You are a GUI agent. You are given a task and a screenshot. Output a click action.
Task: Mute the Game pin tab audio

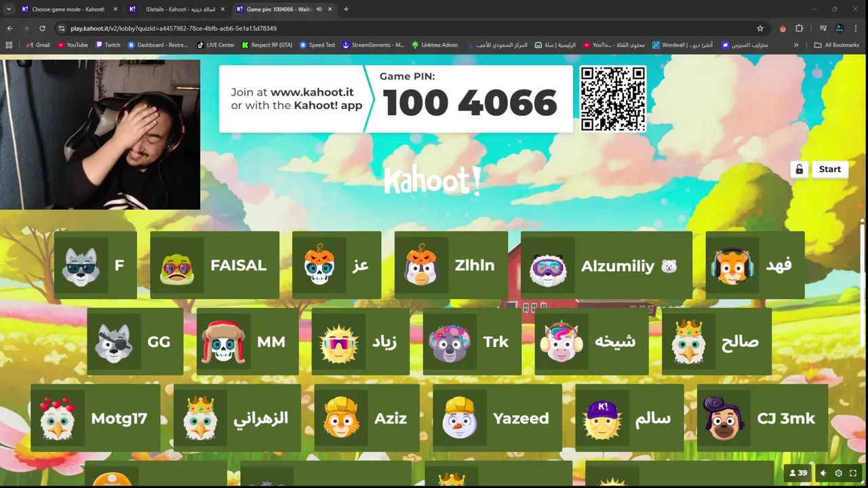click(319, 9)
